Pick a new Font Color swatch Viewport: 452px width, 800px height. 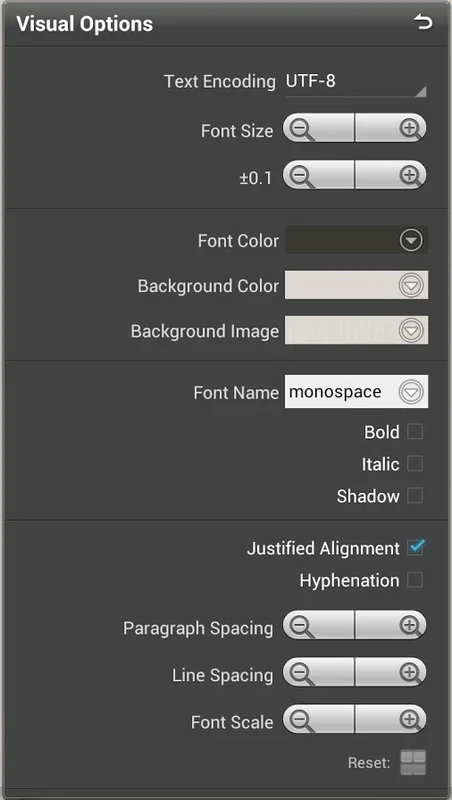(x=357, y=240)
